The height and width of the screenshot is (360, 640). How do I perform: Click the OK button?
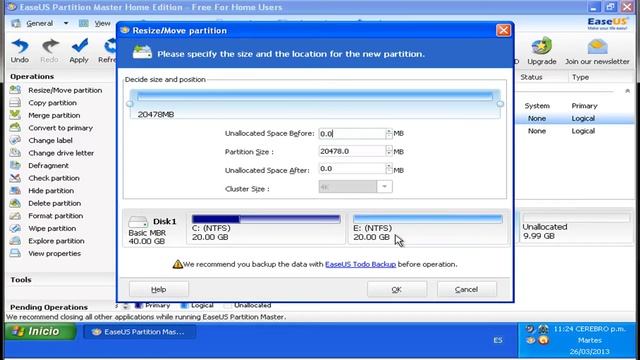click(x=397, y=289)
